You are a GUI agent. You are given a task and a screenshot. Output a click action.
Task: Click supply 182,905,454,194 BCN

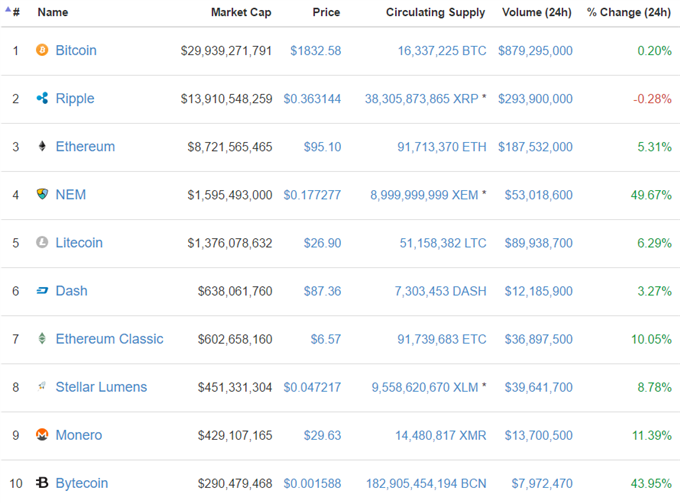coord(426,484)
